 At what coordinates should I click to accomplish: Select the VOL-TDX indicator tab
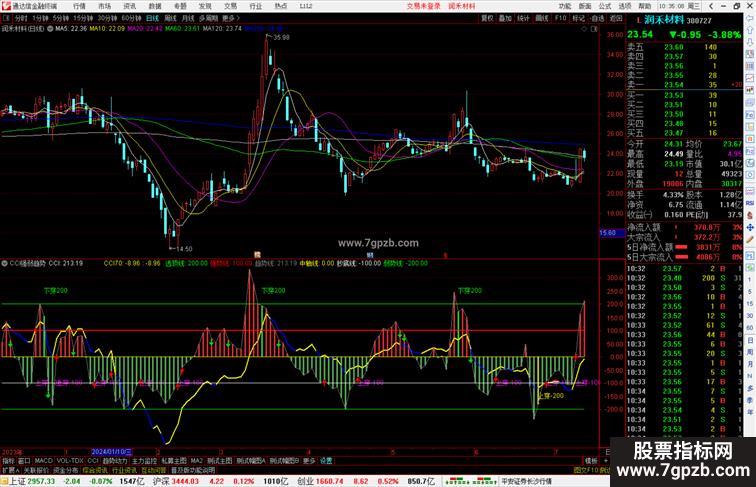(x=70, y=461)
